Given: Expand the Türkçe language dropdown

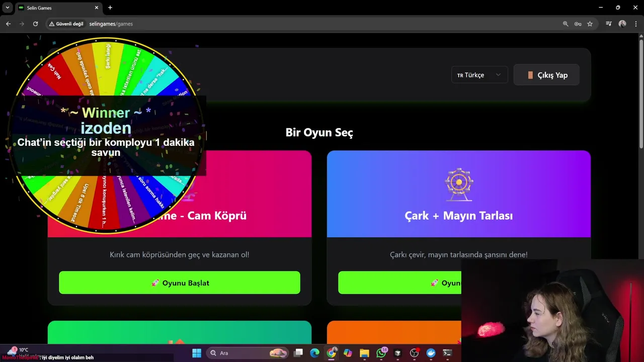Looking at the screenshot, I should [x=479, y=75].
